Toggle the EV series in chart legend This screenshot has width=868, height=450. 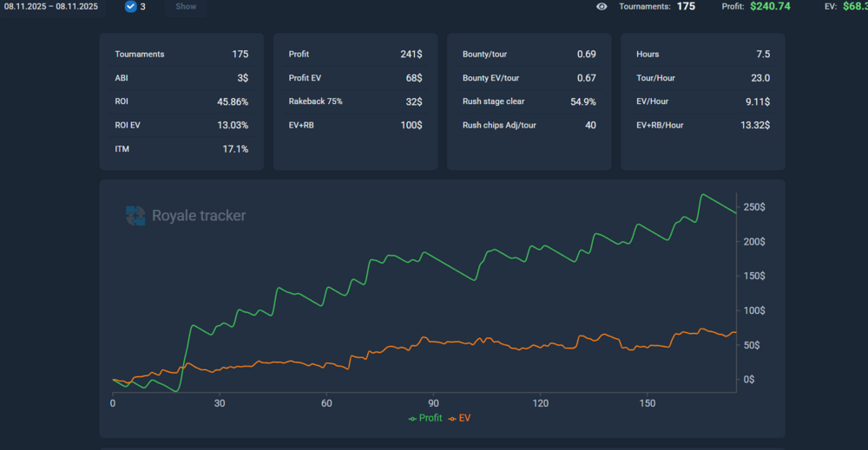tap(464, 418)
